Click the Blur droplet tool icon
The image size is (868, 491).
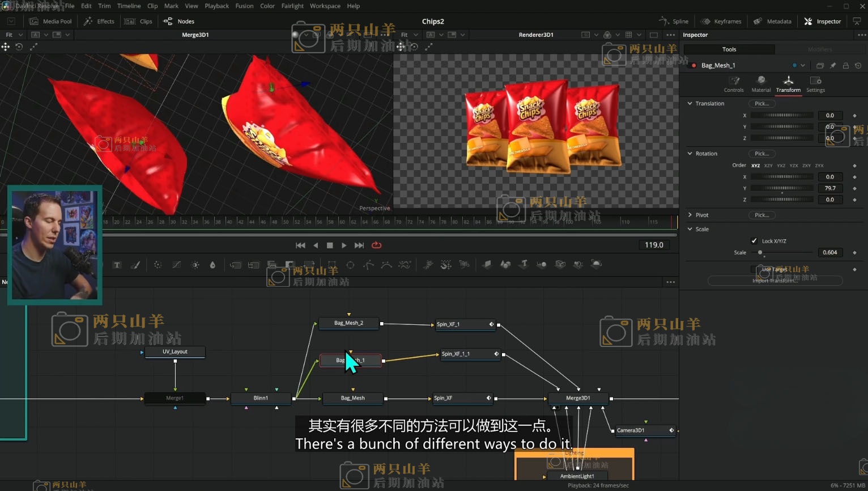[212, 265]
